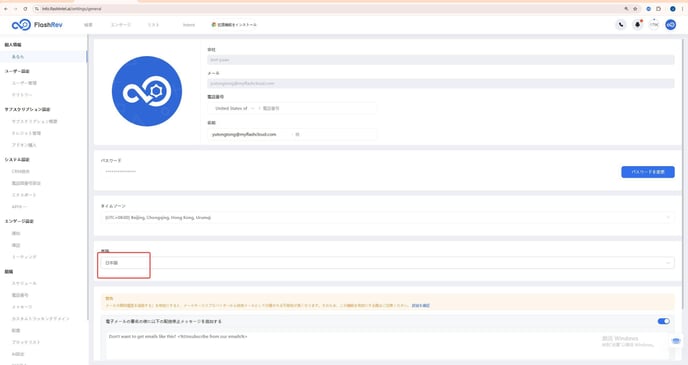This screenshot has height=365, width=688.
Task: Click the FlashRev logo in the header
Action: coord(37,25)
